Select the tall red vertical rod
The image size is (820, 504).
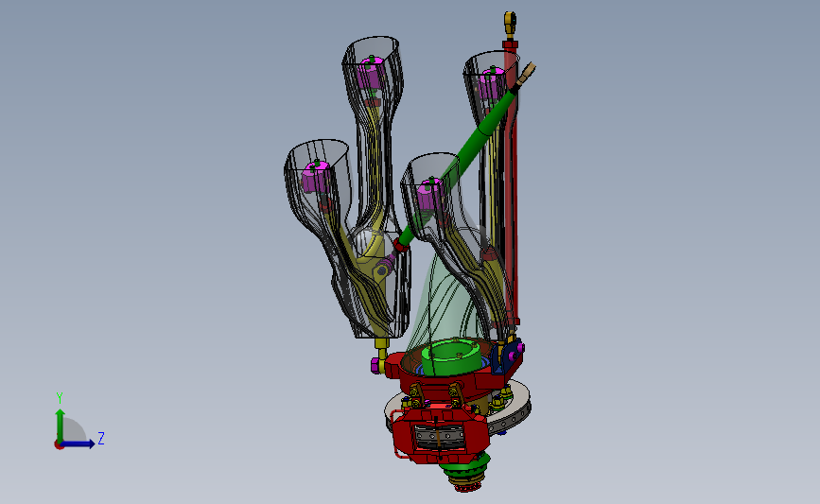coord(513,183)
